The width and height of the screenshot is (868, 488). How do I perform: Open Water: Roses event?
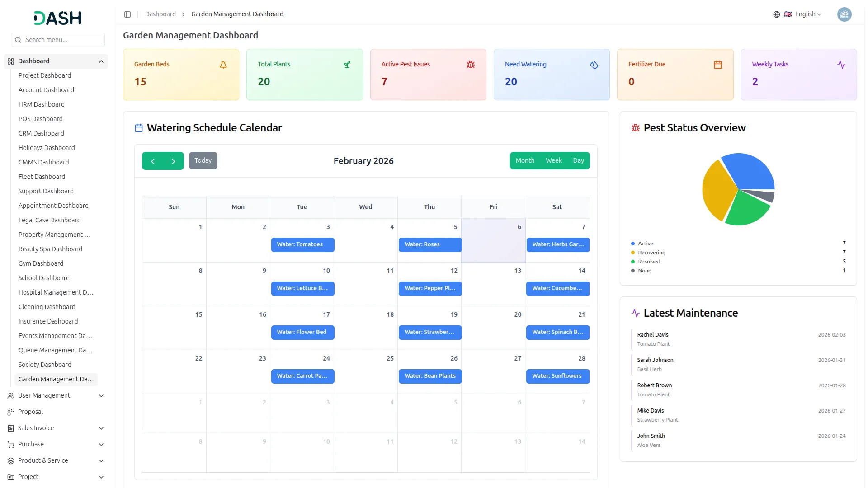click(430, 245)
